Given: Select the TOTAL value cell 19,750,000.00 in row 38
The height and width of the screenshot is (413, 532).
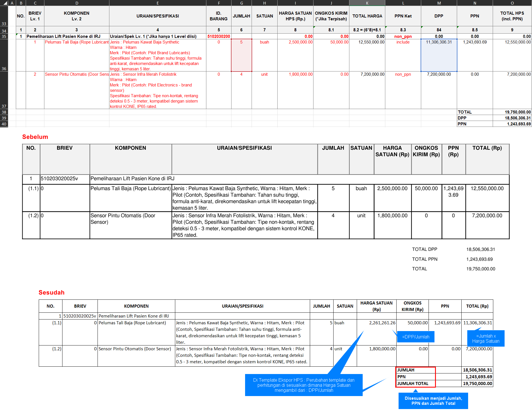Looking at the screenshot, I should [x=512, y=112].
